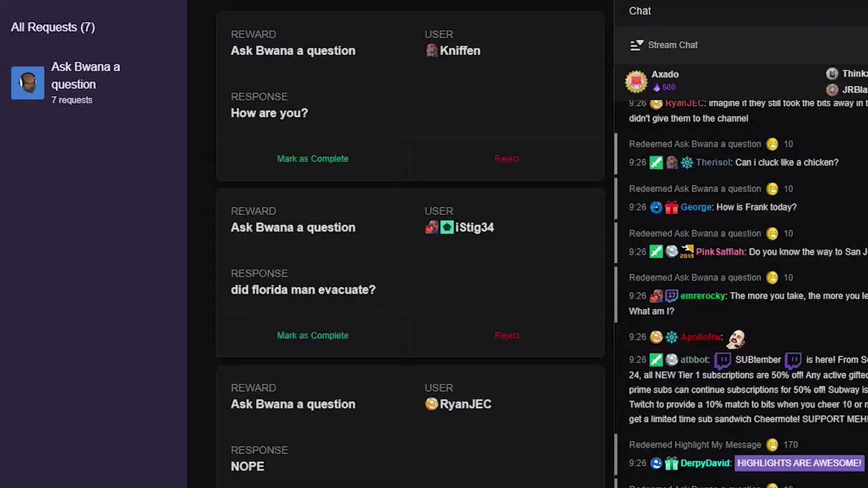Open the Ask Bwana reward thumbnail
Image resolution: width=868 pixels, height=488 pixels.
[x=27, y=83]
